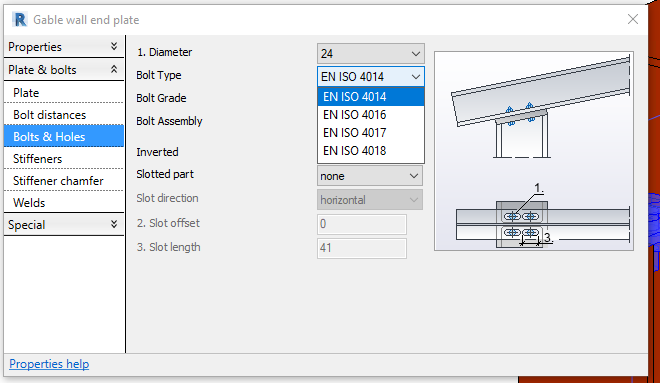Click the Inverted label
This screenshot has width=660, height=383.
click(x=157, y=152)
